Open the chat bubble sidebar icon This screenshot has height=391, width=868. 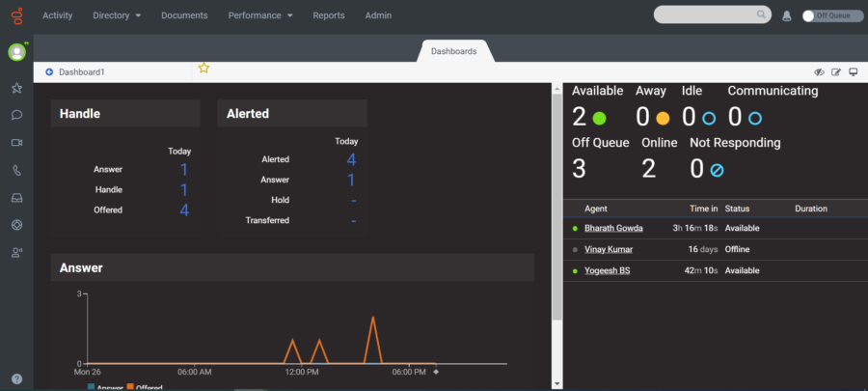(x=16, y=115)
